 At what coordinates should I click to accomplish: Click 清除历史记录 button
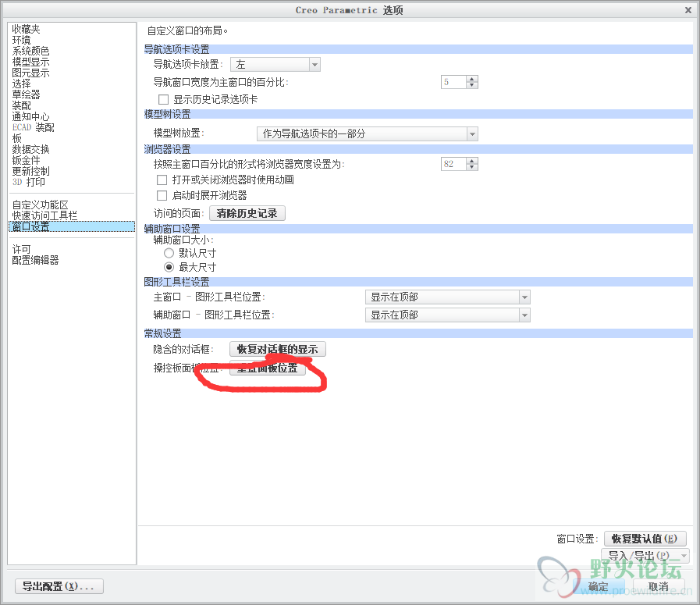(x=247, y=213)
